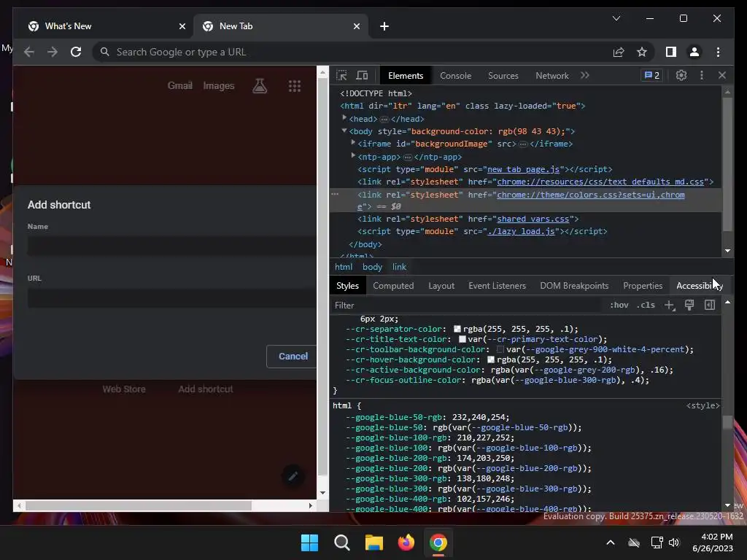
Task: Open File Explorer from taskbar
Action: pyautogui.click(x=374, y=542)
